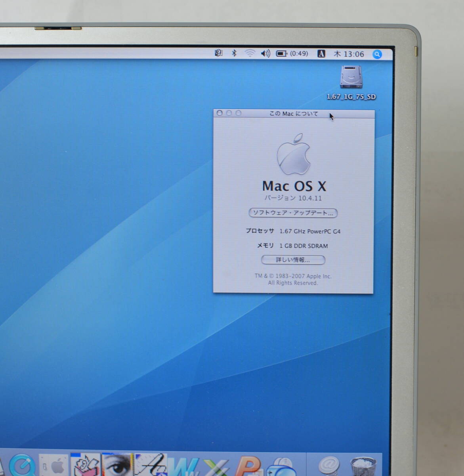Image resolution: width=464 pixels, height=476 pixels.
Task: Open the @ URL spring icon in Dock
Action: 329,465
